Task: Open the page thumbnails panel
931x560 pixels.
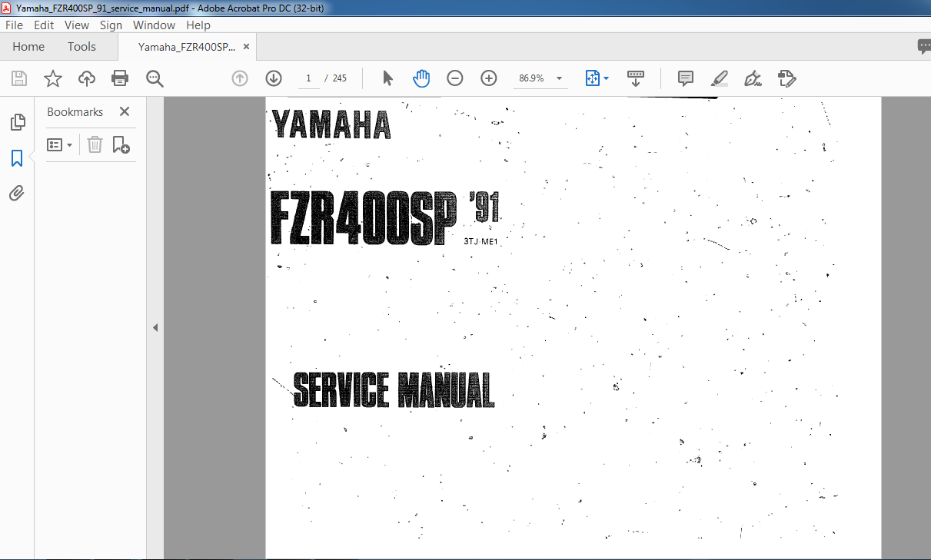Action: pos(17,122)
